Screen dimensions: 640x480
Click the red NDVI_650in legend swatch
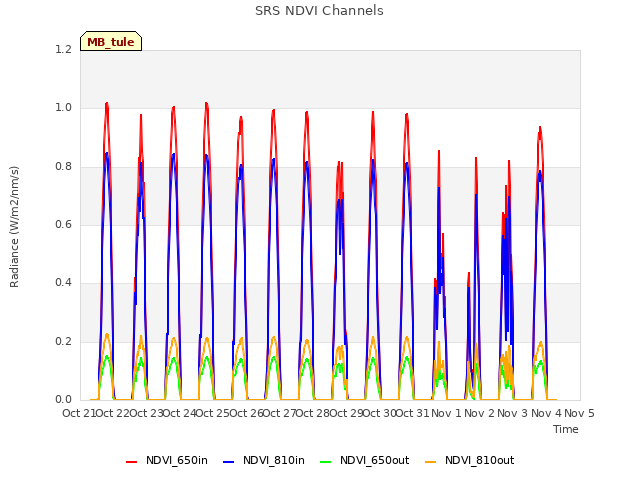[x=131, y=461]
